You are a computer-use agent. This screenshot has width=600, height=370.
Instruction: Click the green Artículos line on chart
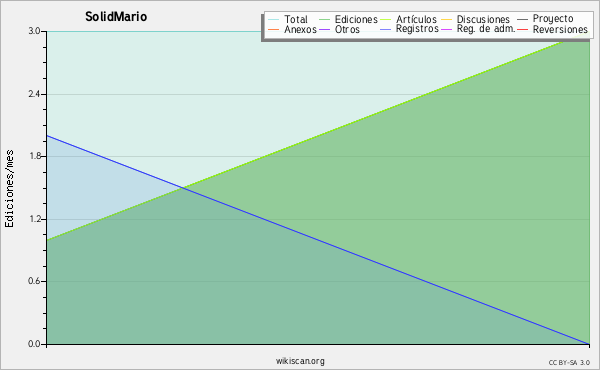click(x=318, y=136)
